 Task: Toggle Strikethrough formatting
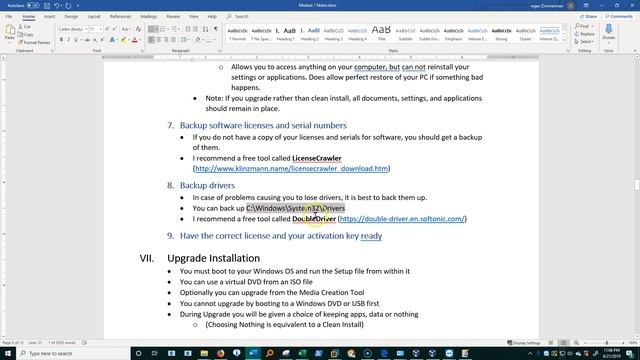click(x=87, y=40)
